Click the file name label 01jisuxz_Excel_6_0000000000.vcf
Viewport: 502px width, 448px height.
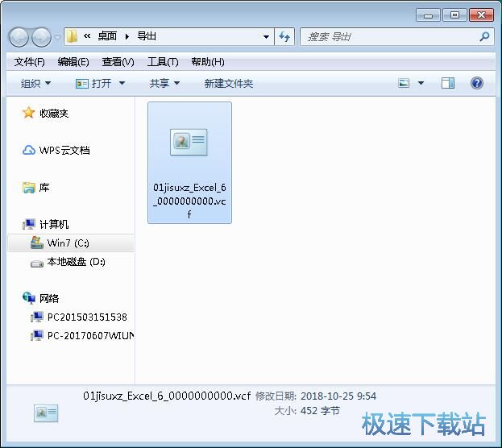(x=189, y=201)
